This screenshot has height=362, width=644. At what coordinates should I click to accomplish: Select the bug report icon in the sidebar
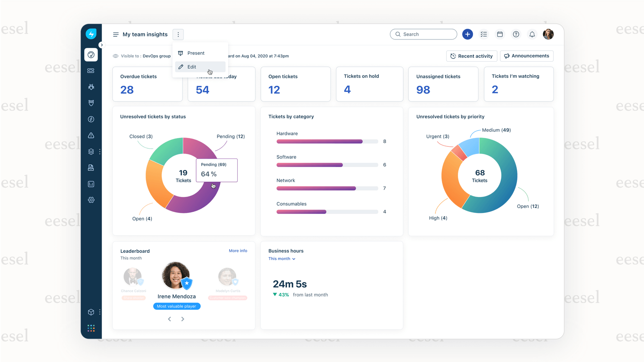pos(91,87)
